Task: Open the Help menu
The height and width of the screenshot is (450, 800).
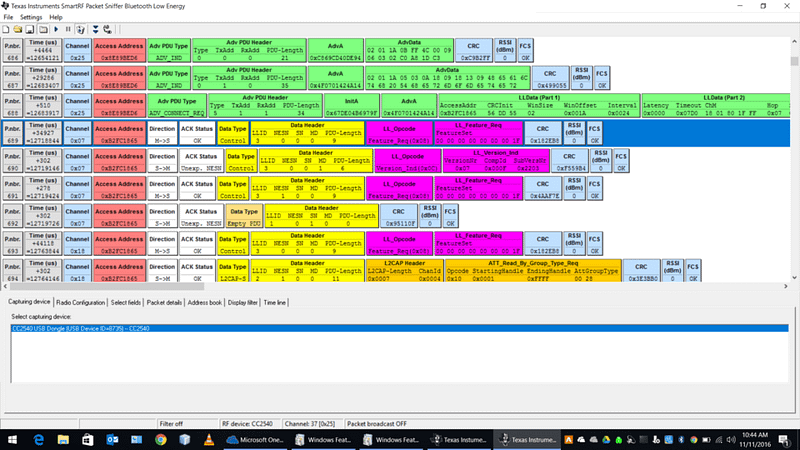Action: [x=56, y=17]
